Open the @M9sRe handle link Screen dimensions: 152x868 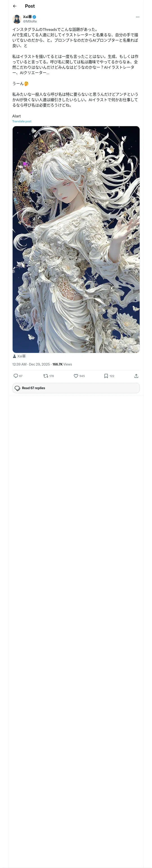pos(30,21)
